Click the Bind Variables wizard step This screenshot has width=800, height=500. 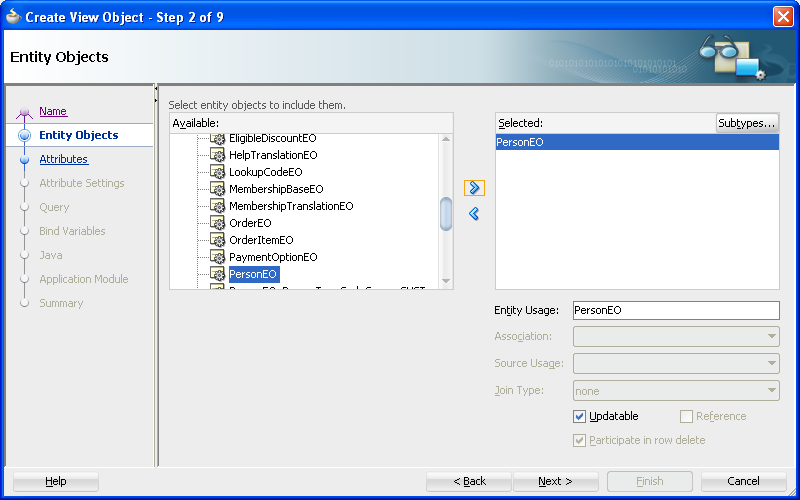coord(72,231)
